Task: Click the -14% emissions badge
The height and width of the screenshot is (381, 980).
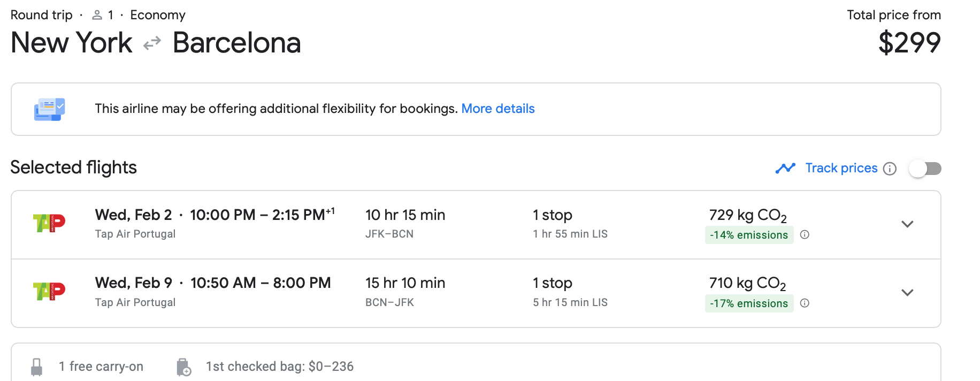Action: (x=749, y=235)
